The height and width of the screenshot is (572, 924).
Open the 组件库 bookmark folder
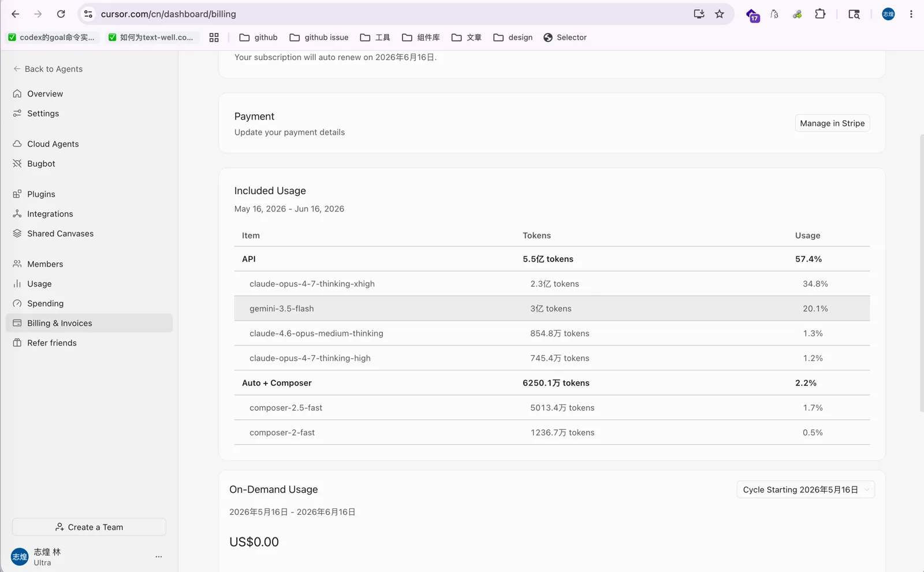pos(421,38)
